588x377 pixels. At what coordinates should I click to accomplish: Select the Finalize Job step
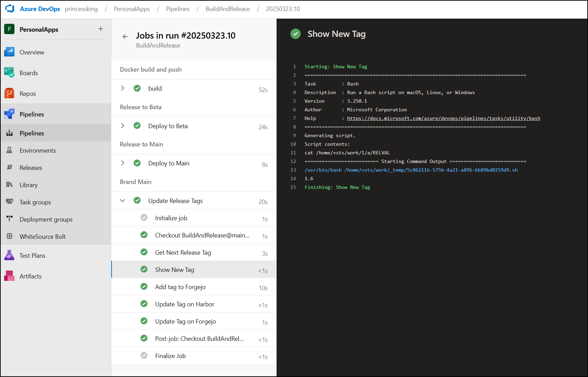tap(194, 356)
